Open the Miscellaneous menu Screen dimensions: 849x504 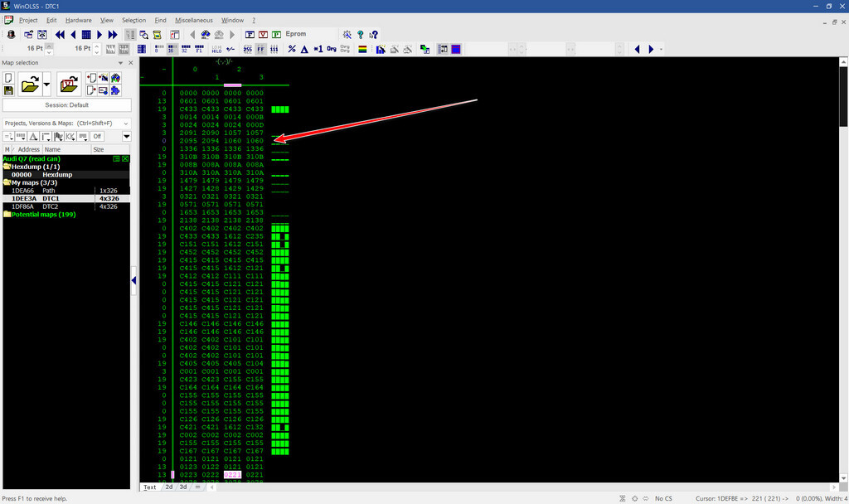pos(194,20)
